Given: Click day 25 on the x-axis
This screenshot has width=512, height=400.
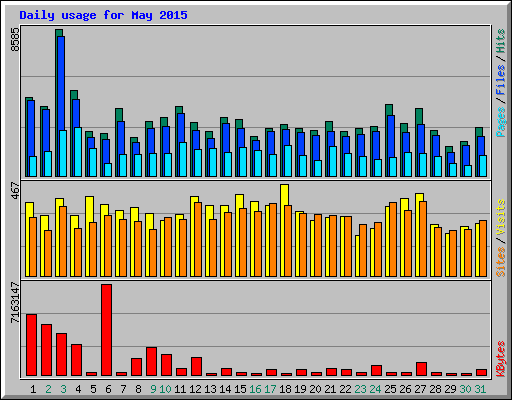Looking at the screenshot, I should click(x=390, y=389).
